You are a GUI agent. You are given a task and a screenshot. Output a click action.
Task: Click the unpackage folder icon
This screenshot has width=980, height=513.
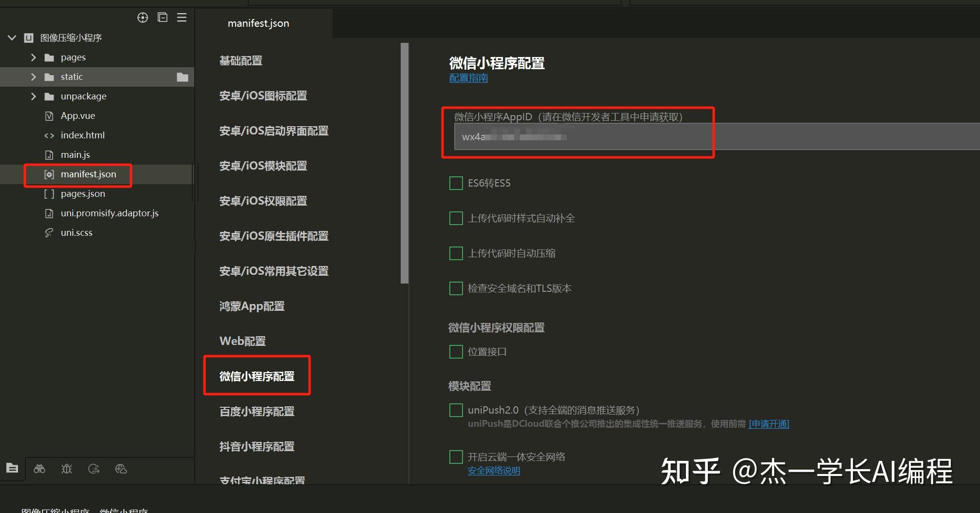click(x=49, y=96)
